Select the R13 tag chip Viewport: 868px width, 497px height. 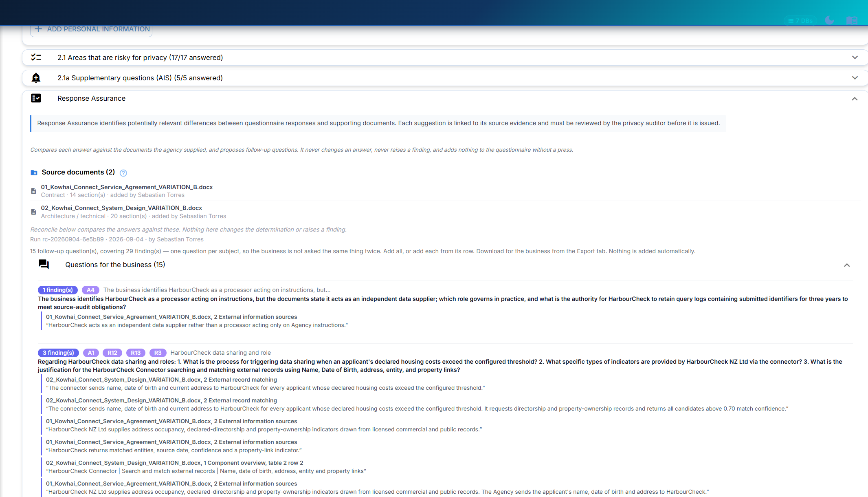(136, 353)
